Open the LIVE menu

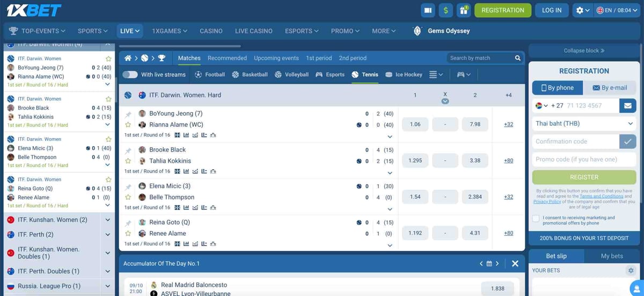click(130, 31)
